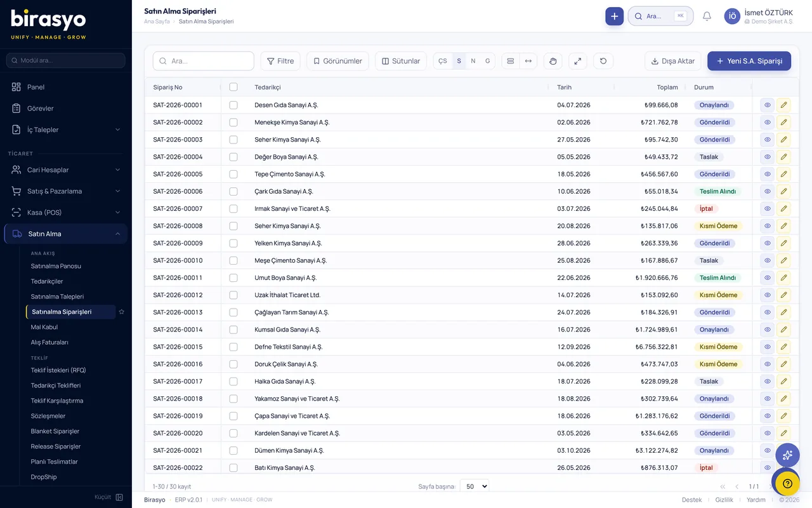The height and width of the screenshot is (508, 812).
Task: Open Tedarikçiler submenu item
Action: tap(47, 281)
